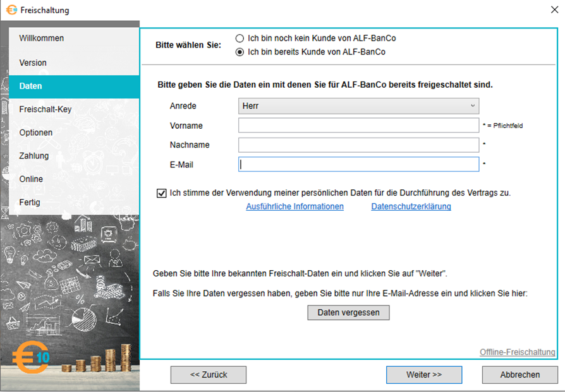Select the Online step in sidebar
Screen dimensions: 565x392
[x=74, y=179]
